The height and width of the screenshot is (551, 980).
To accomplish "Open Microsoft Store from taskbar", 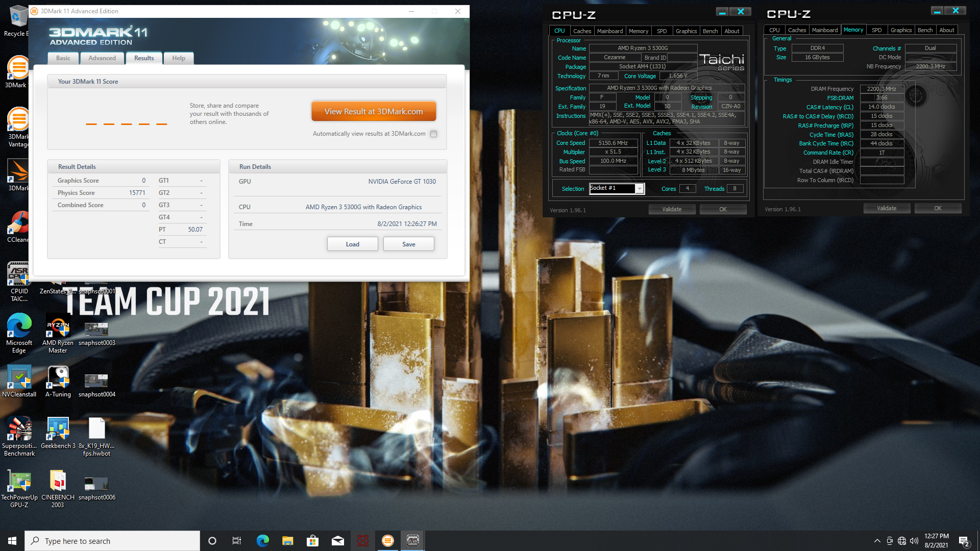I will [312, 541].
